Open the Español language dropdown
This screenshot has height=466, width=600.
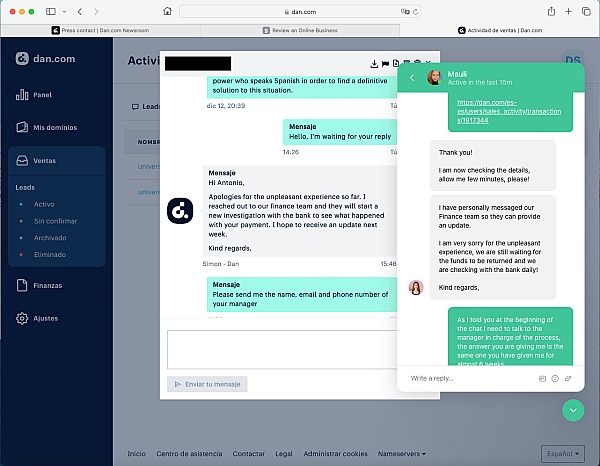562,454
